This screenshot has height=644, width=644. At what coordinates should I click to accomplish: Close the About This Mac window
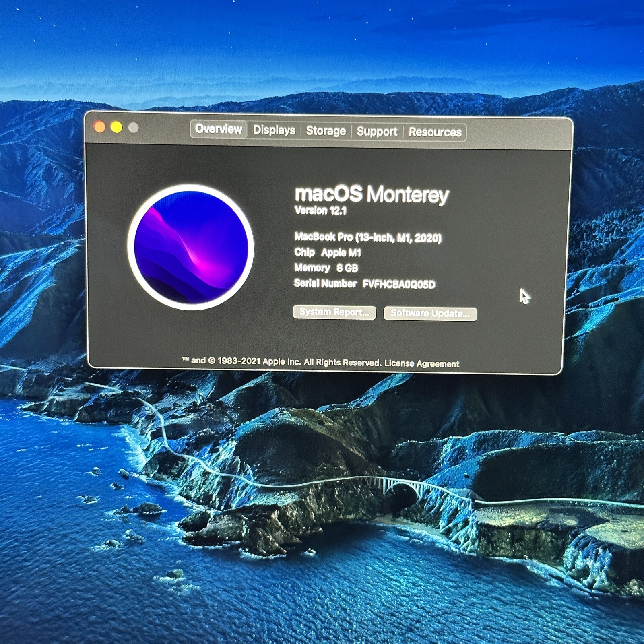tap(99, 127)
